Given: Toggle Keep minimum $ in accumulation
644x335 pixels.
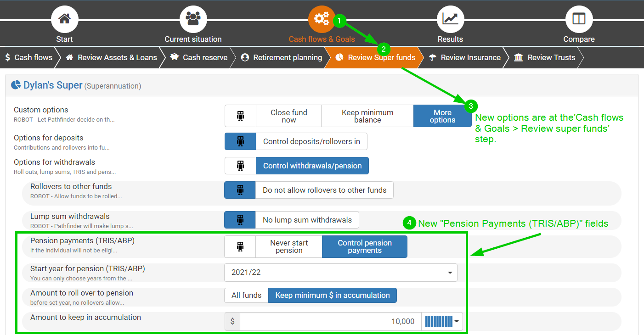Looking at the screenshot, I should click(x=332, y=295).
